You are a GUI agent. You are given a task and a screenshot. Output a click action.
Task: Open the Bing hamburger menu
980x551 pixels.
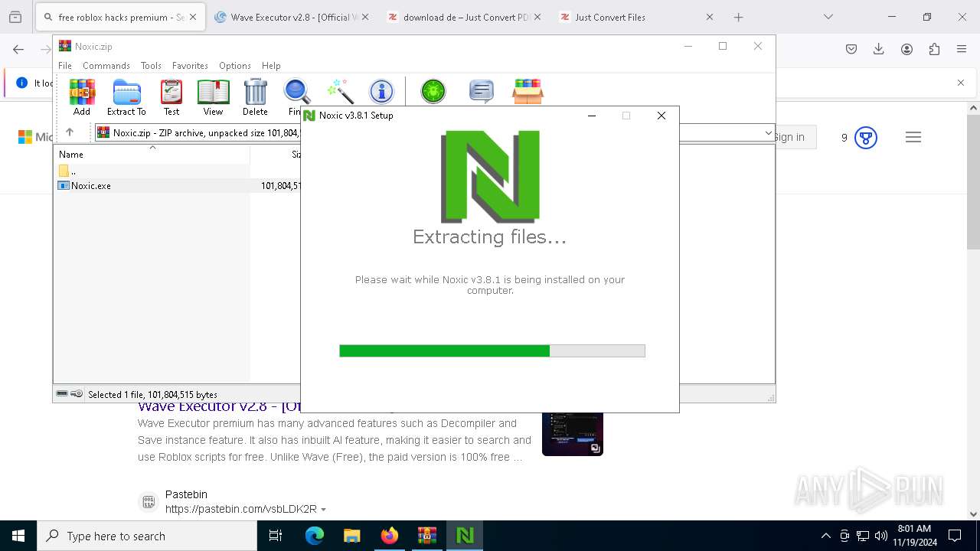coord(913,138)
